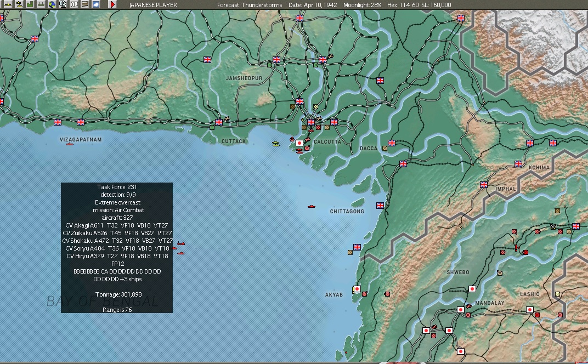Select the British flag base north of Akyab
The image size is (588, 364).
click(357, 247)
